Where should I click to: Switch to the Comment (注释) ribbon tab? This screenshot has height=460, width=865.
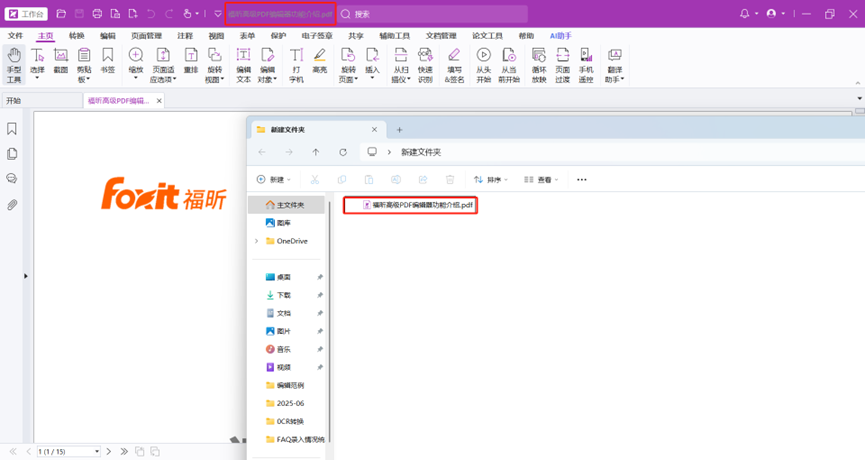coord(185,36)
